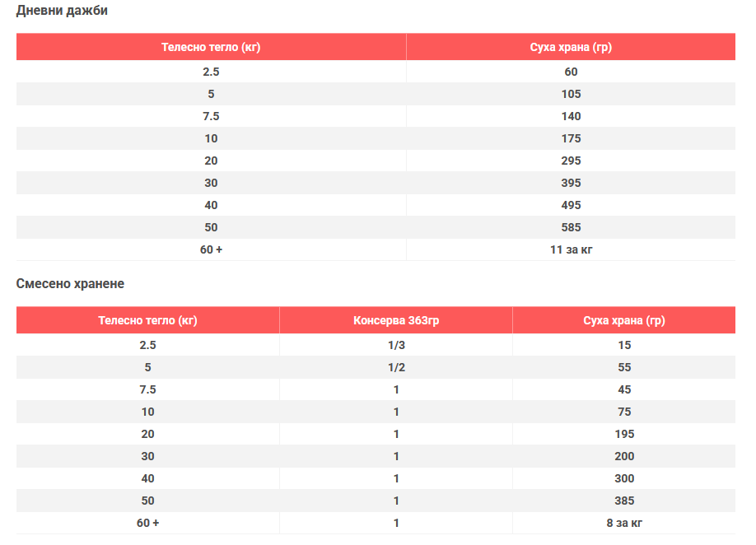Screen dimensions: 756x545
Task: Click the 385 mixed feeding value
Action: tap(623, 501)
